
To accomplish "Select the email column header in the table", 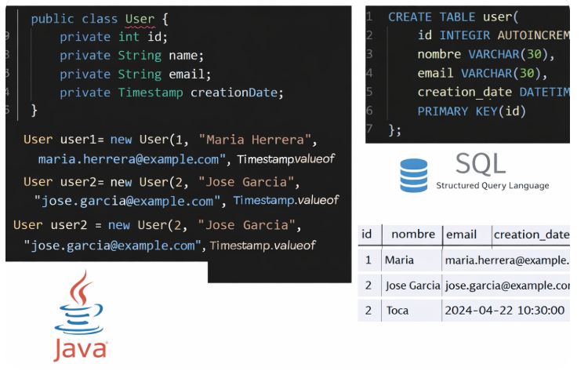I will click(x=461, y=235).
